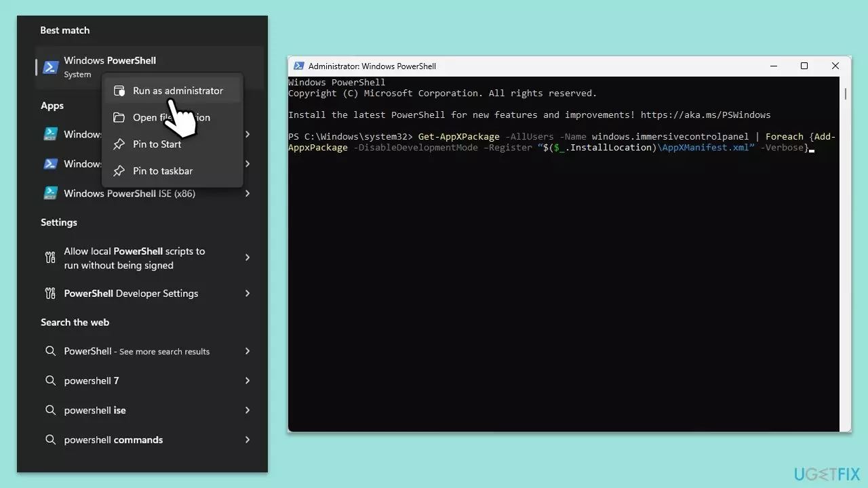Click the Windows PowerShell ISE (x86) icon

tap(50, 194)
